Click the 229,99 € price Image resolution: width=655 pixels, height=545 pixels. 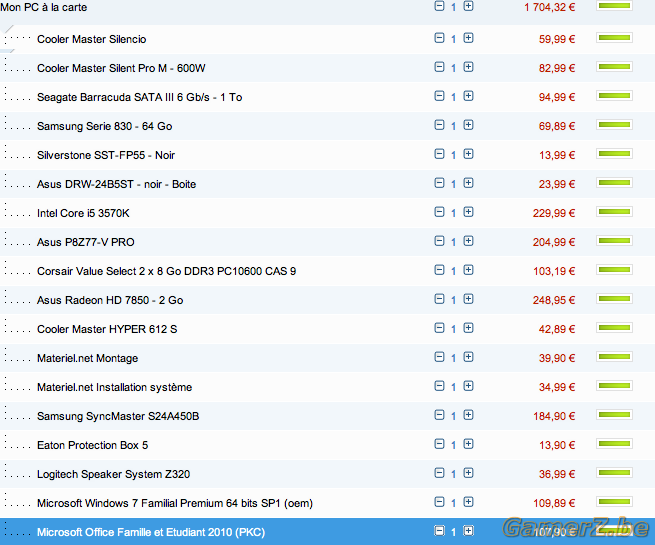(554, 213)
